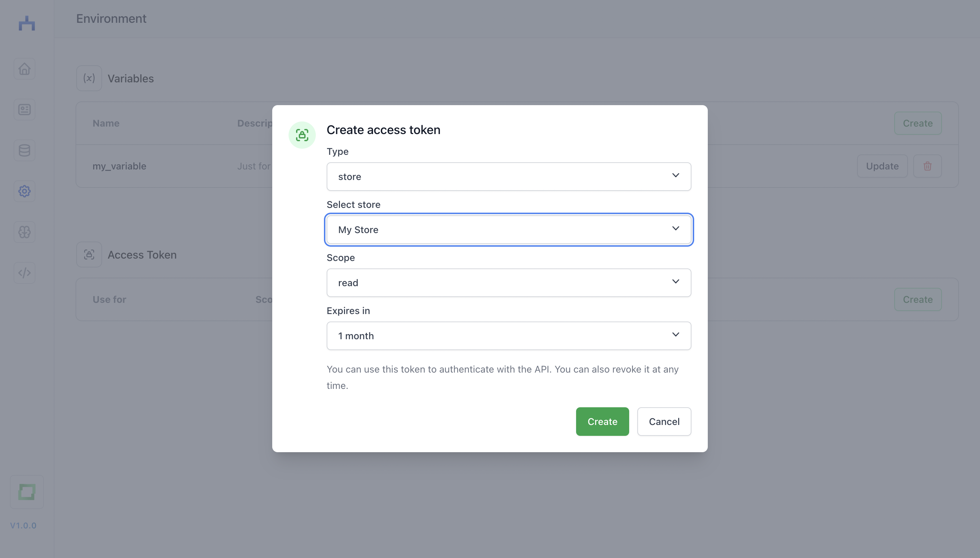This screenshot has width=980, height=558.
Task: Expand the Expires in duration dropdown
Action: coord(508,335)
